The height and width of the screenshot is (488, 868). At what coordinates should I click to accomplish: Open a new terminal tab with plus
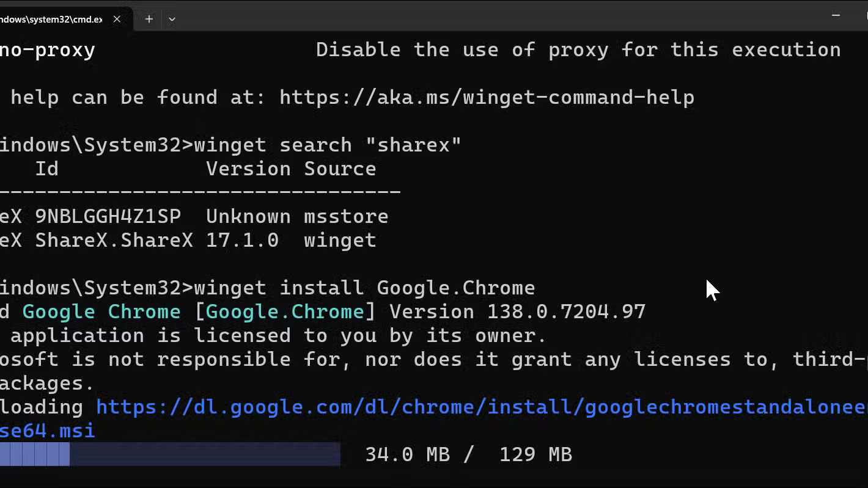[x=149, y=19]
